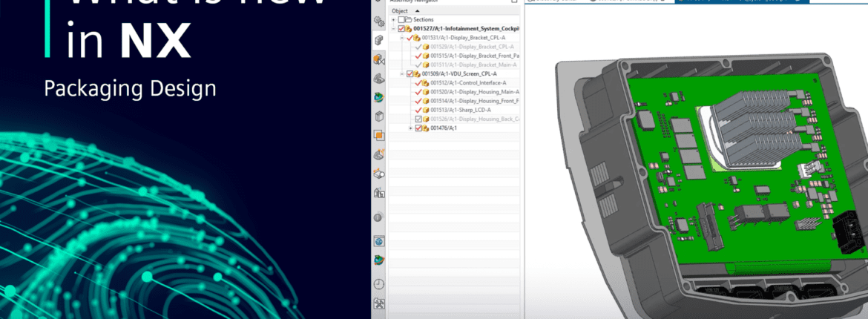Click the Sections folder icon
The image size is (868, 319).
click(409, 19)
